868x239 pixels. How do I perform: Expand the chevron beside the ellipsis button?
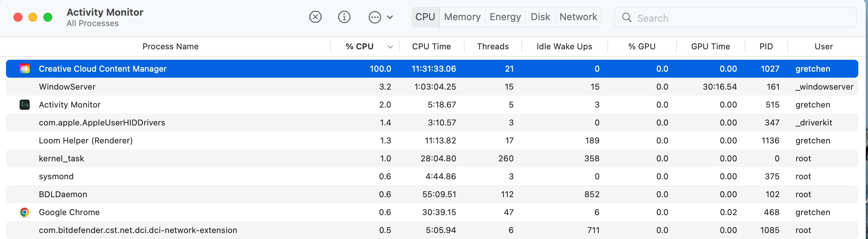390,17
